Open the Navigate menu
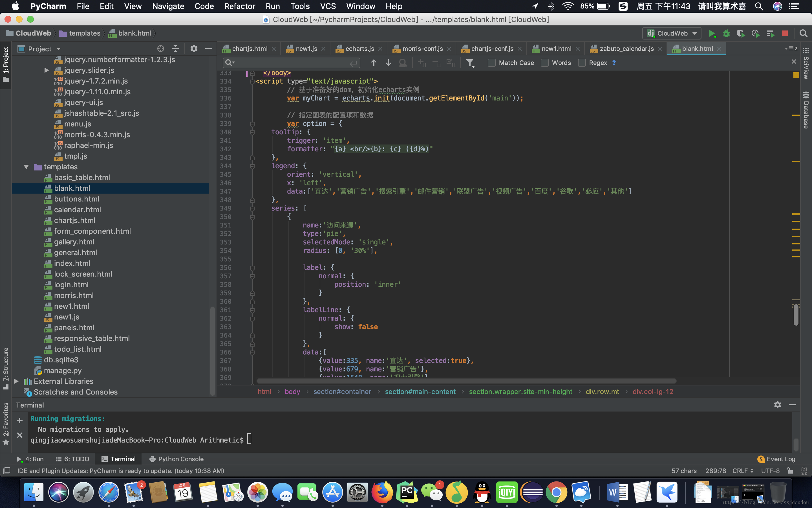Screen dimensions: 812x508 coord(168,6)
